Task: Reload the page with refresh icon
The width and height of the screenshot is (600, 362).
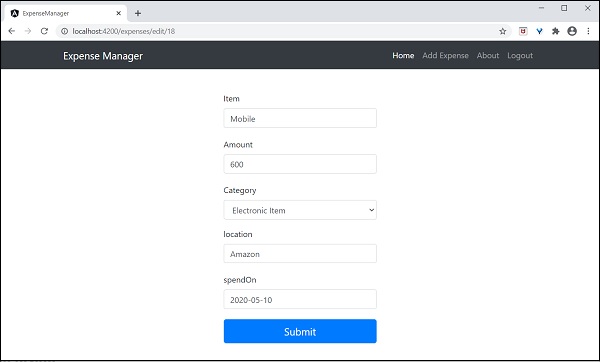Action: 44,31
